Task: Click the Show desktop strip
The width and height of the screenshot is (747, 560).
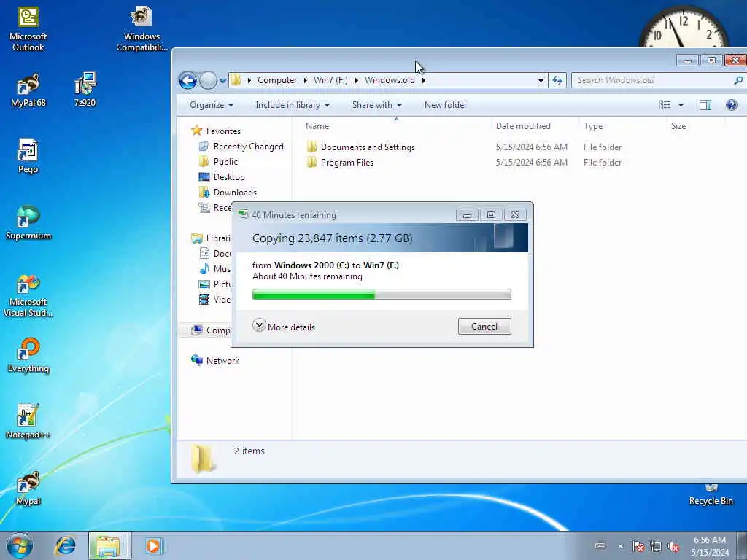Action: [742, 545]
